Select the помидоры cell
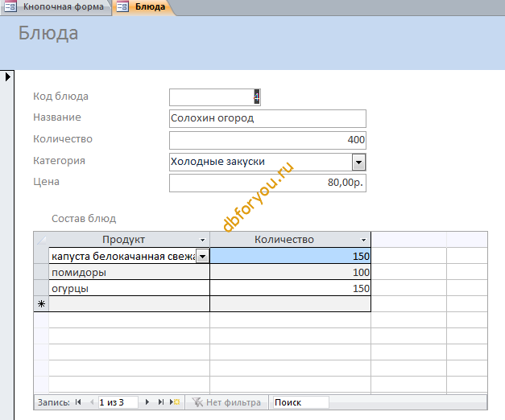Viewport: 505px width, 420px height. [x=129, y=272]
